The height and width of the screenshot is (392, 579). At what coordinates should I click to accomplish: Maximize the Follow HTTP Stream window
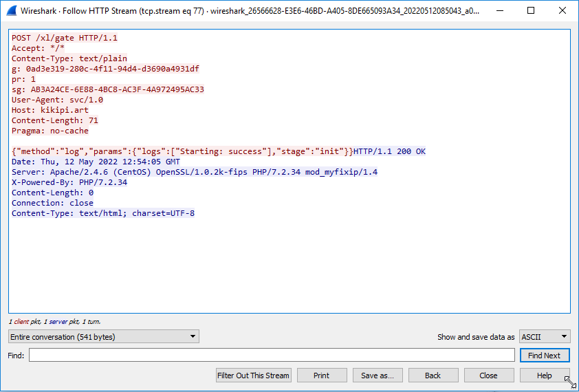pos(531,11)
